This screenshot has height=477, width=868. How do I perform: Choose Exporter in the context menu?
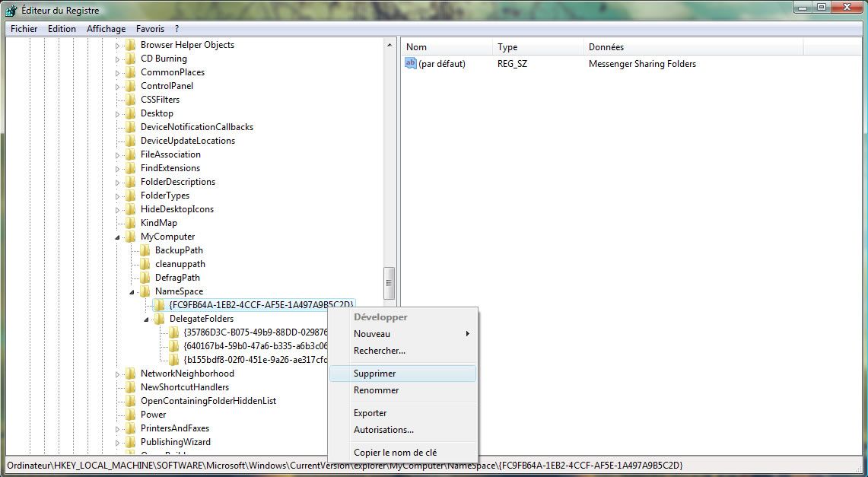[x=402, y=413]
